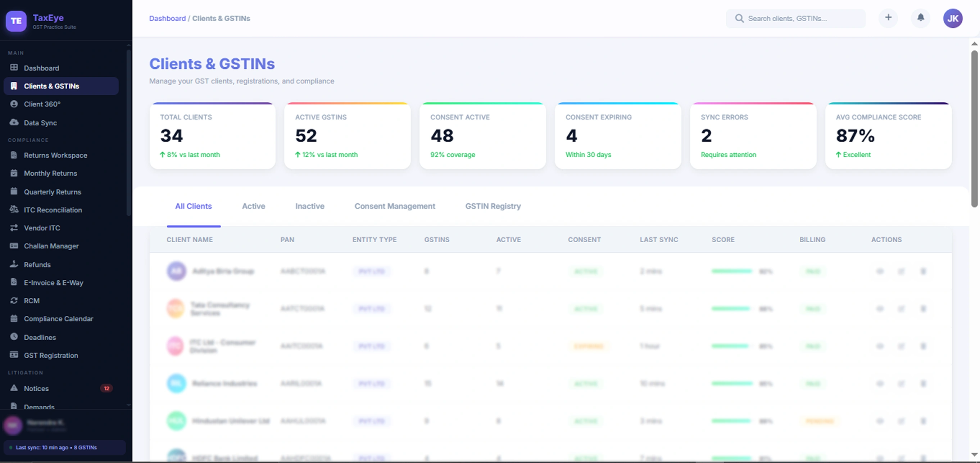Switch to Consent Management tab
Image resolution: width=980 pixels, height=463 pixels.
[395, 206]
